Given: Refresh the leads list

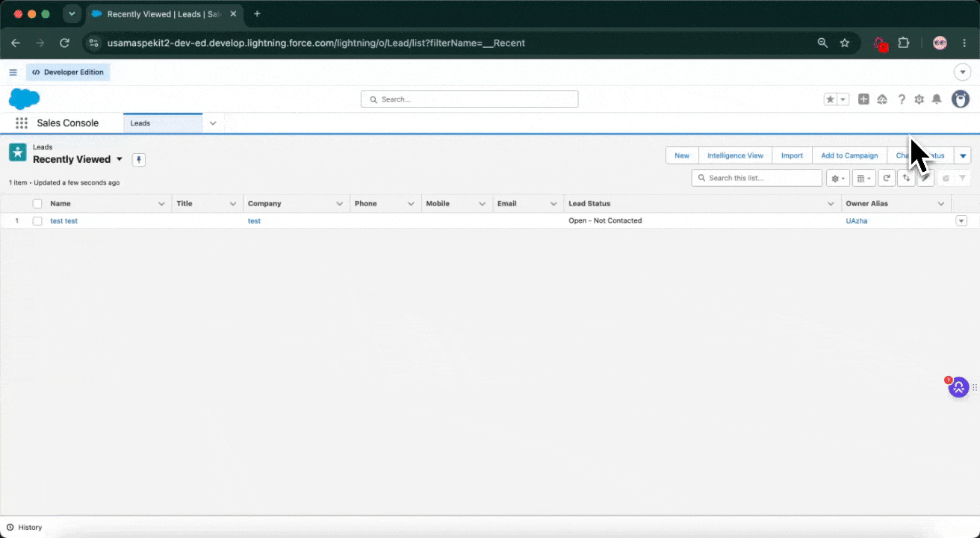Looking at the screenshot, I should click(886, 178).
